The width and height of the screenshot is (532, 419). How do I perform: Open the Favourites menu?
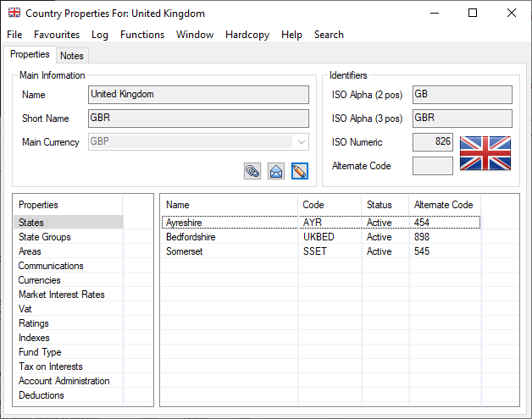(57, 35)
